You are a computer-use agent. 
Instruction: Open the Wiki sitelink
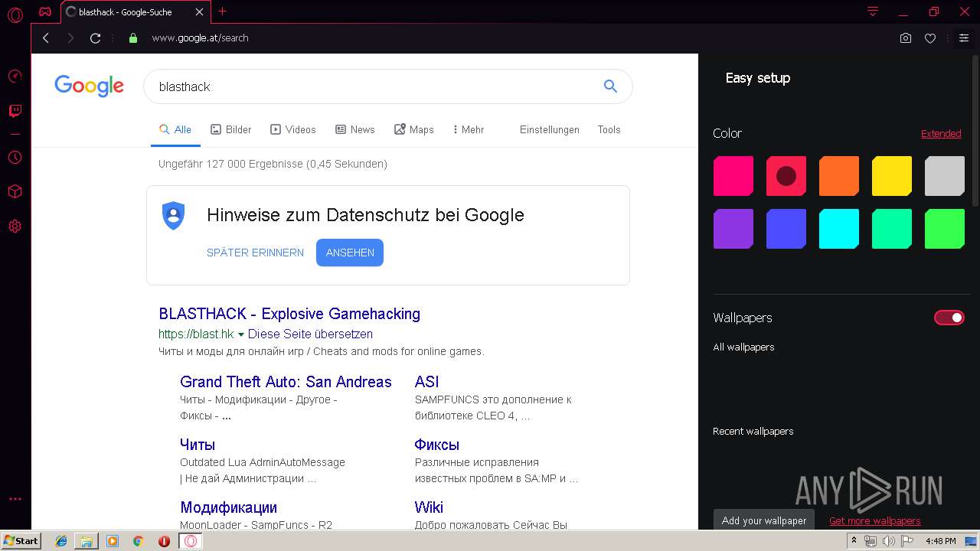(429, 507)
